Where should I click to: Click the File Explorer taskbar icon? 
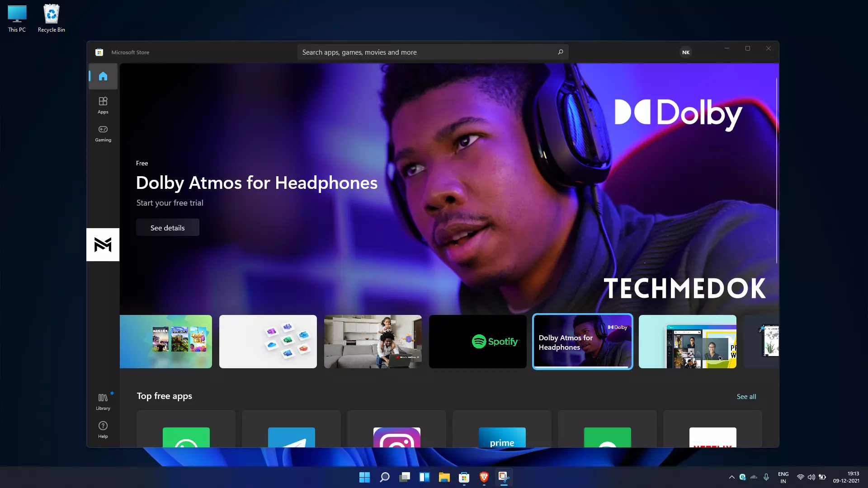[x=444, y=477]
